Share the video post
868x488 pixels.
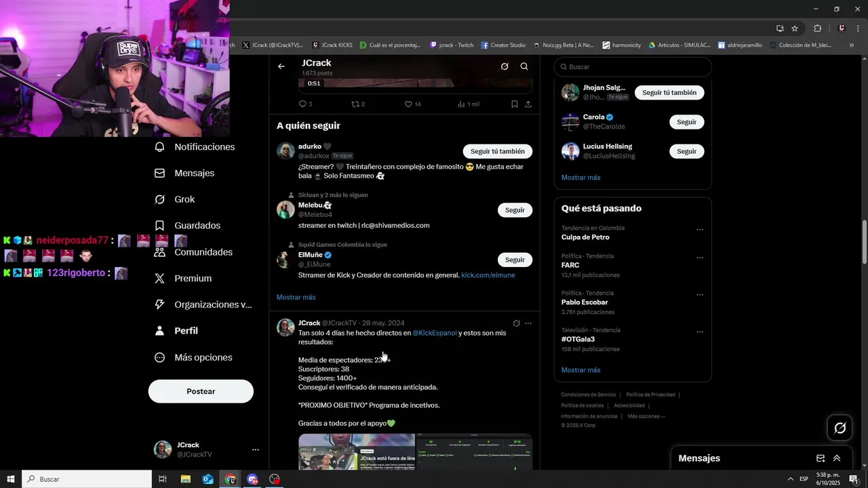click(528, 104)
